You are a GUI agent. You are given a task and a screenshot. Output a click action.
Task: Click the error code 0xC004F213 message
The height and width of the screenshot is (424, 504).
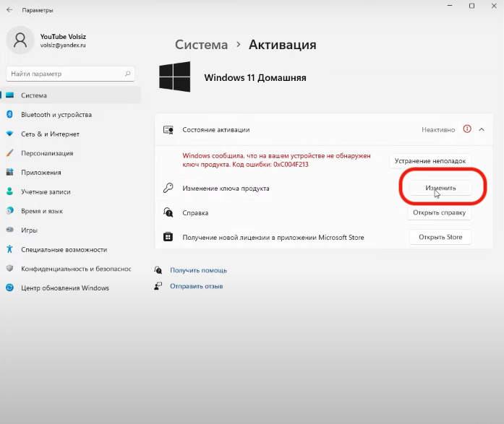(x=276, y=160)
